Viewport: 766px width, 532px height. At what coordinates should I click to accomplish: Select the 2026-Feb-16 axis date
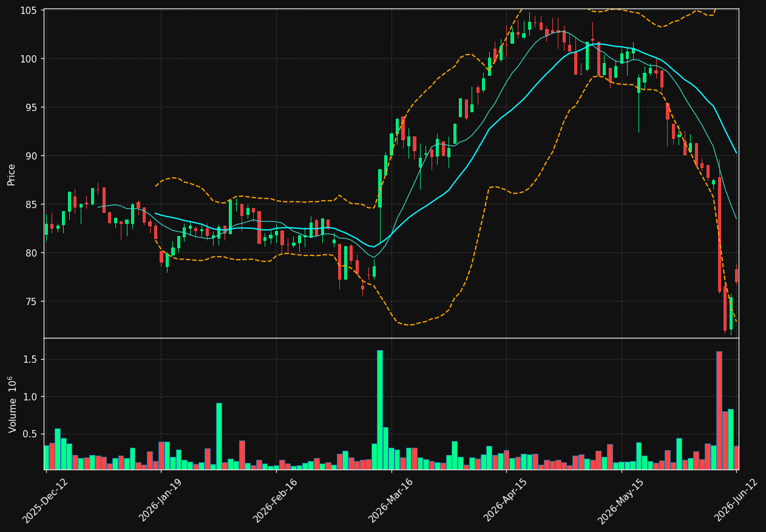pyautogui.click(x=275, y=500)
